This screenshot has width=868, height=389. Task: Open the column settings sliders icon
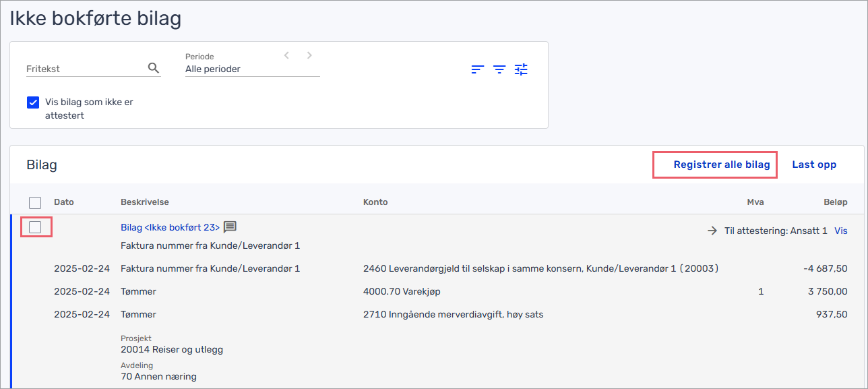click(521, 69)
